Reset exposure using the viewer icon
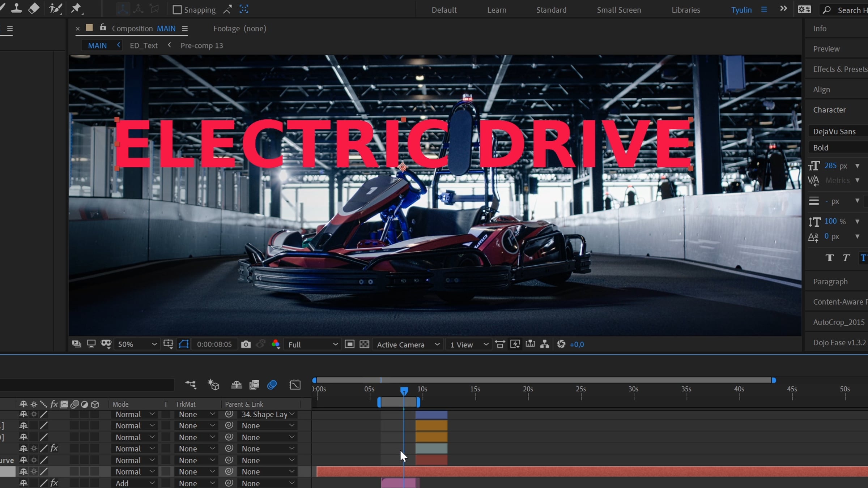The width and height of the screenshot is (868, 488). pyautogui.click(x=561, y=344)
